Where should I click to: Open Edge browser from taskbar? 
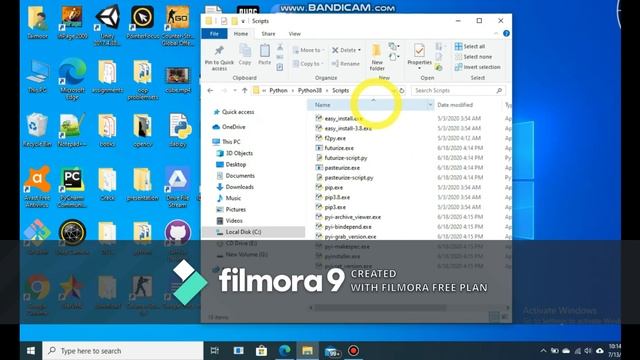pos(284,351)
